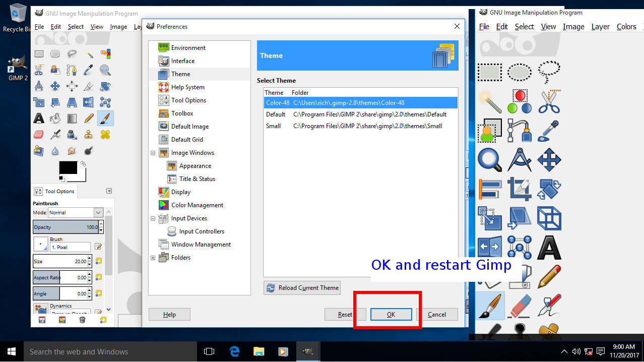The height and width of the screenshot is (362, 644).
Task: Choose large Zoom magnifier tool in right window
Action: [x=489, y=160]
